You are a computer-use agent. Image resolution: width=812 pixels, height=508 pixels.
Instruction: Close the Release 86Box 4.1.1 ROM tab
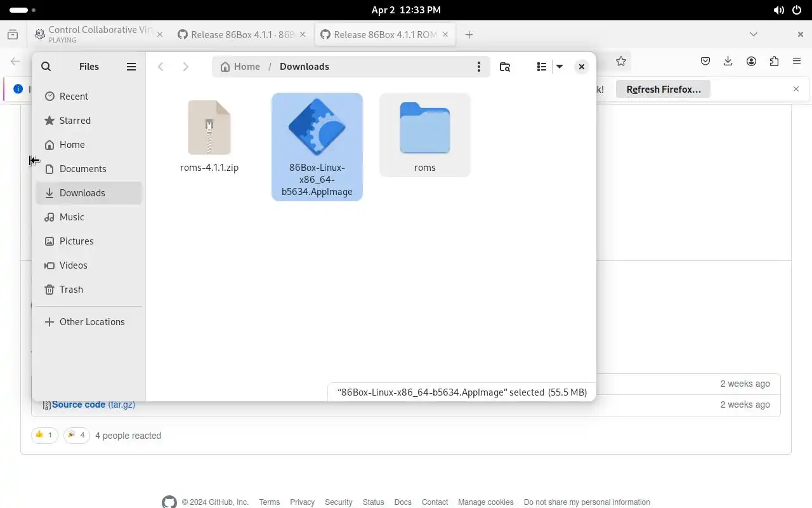(445, 35)
